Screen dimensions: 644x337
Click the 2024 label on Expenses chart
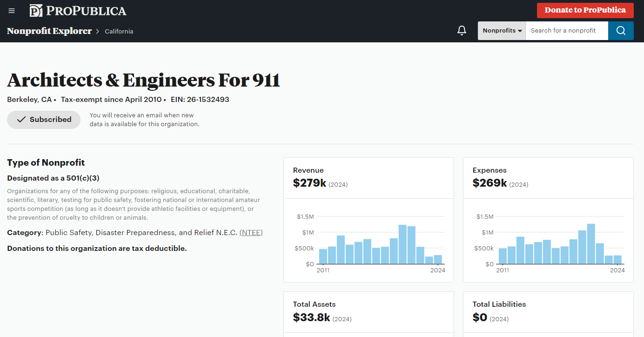point(617,270)
